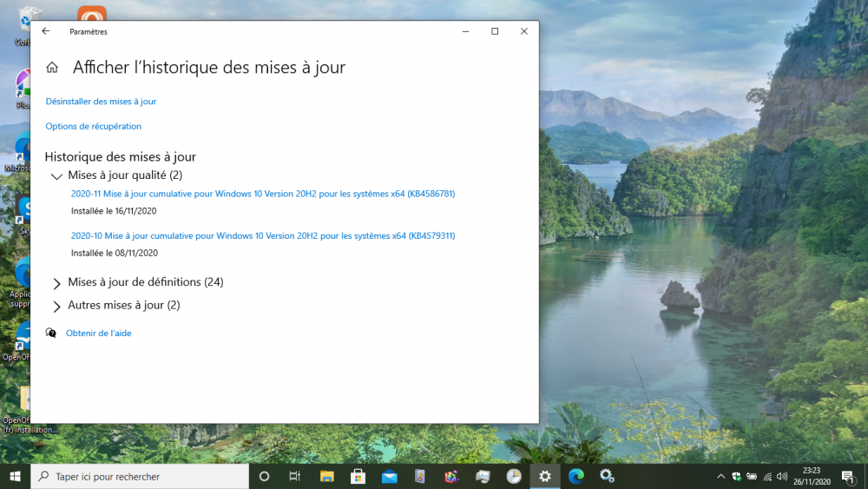Click the Obtenir de l'aide chat icon
The width and height of the screenshot is (868, 489).
point(51,333)
